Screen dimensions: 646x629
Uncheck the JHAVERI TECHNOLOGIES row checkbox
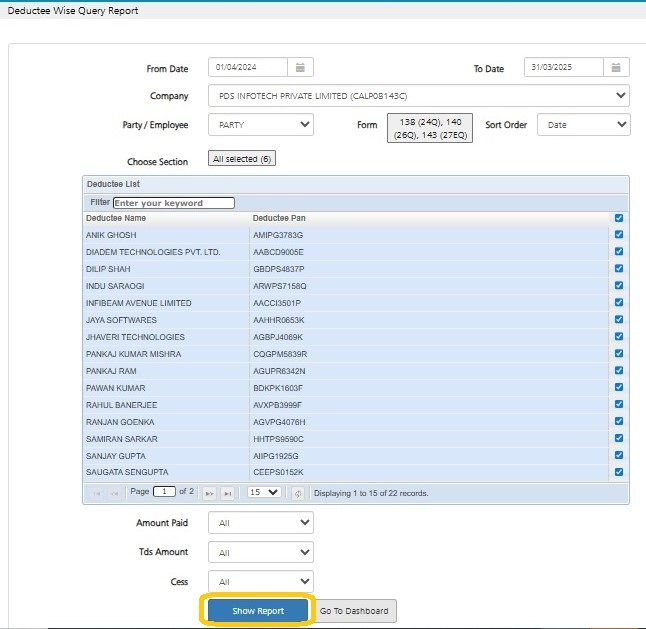pyautogui.click(x=619, y=336)
